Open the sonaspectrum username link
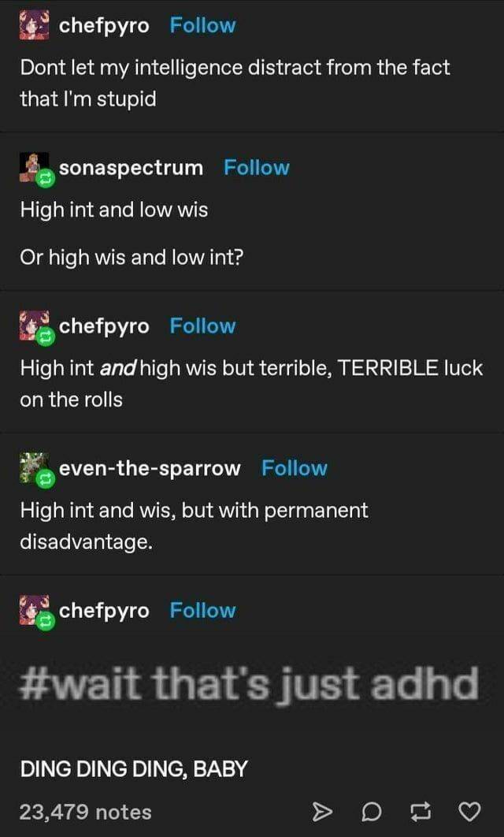 [131, 168]
